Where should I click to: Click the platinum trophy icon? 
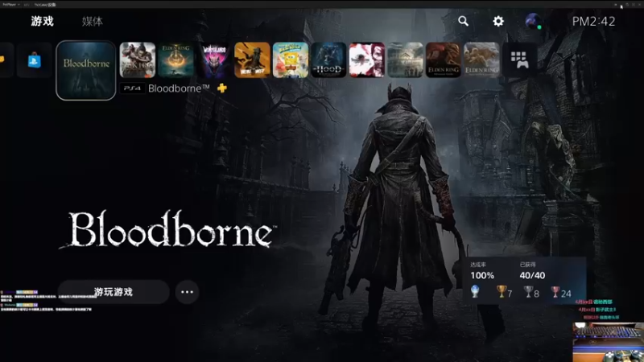point(475,292)
